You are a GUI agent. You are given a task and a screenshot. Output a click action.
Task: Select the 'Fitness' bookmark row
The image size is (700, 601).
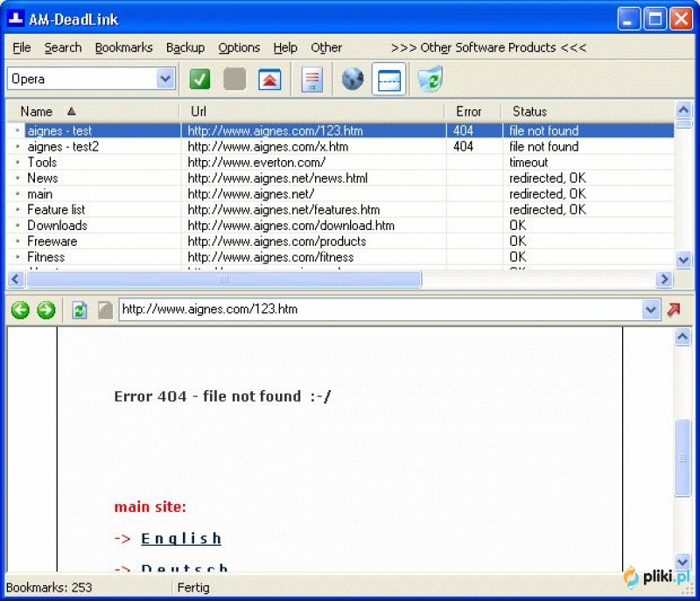coord(340,257)
